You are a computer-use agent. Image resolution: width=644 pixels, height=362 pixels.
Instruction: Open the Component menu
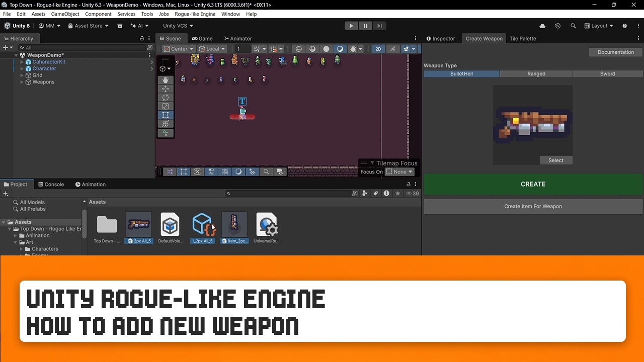tap(98, 14)
